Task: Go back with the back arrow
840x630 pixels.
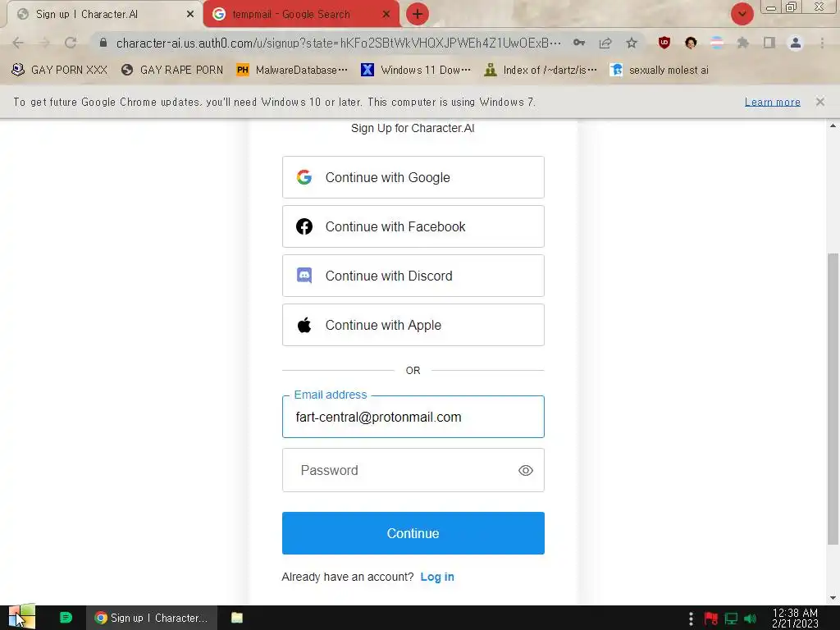Action: [18, 43]
